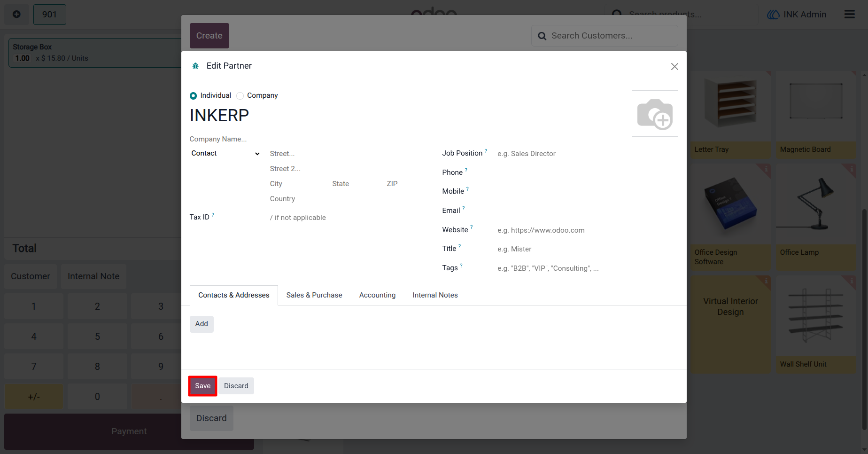
Task: Click the Discard button below customer list
Action: click(211, 418)
